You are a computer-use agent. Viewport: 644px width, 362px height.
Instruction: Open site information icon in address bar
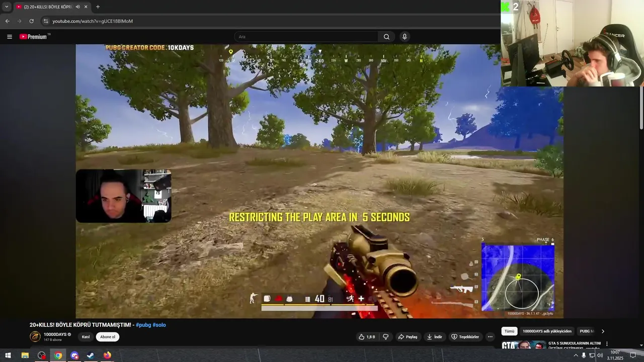(45, 21)
